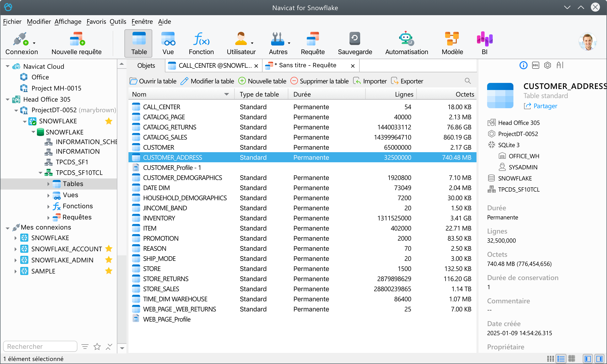This screenshot has height=364, width=607.
Task: Open the AI assistant panel icon
Action: (x=560, y=65)
